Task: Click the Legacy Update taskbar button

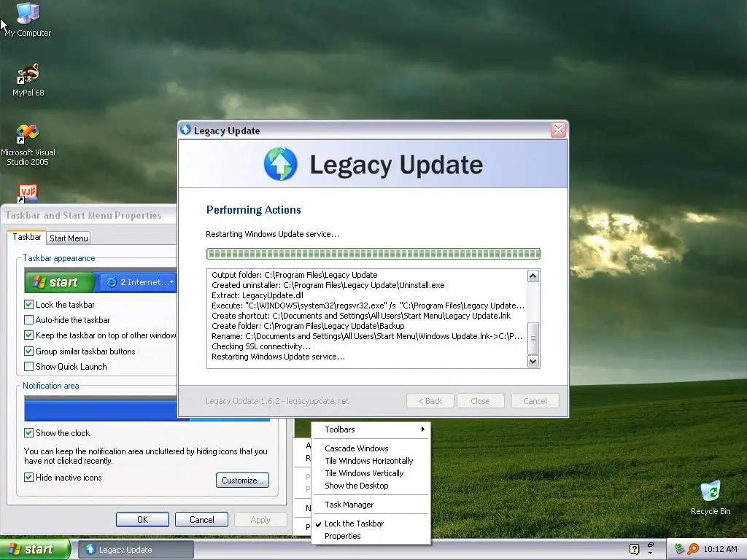Action: click(136, 550)
